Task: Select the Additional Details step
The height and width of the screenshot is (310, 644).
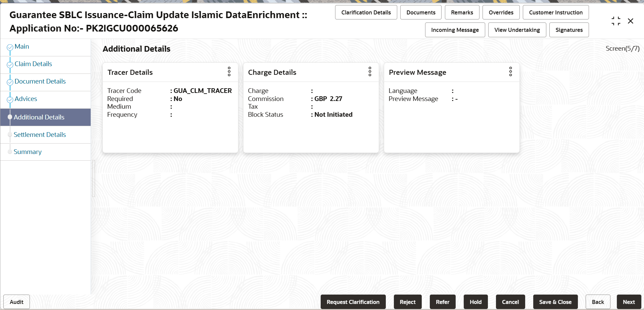Action: point(45,117)
